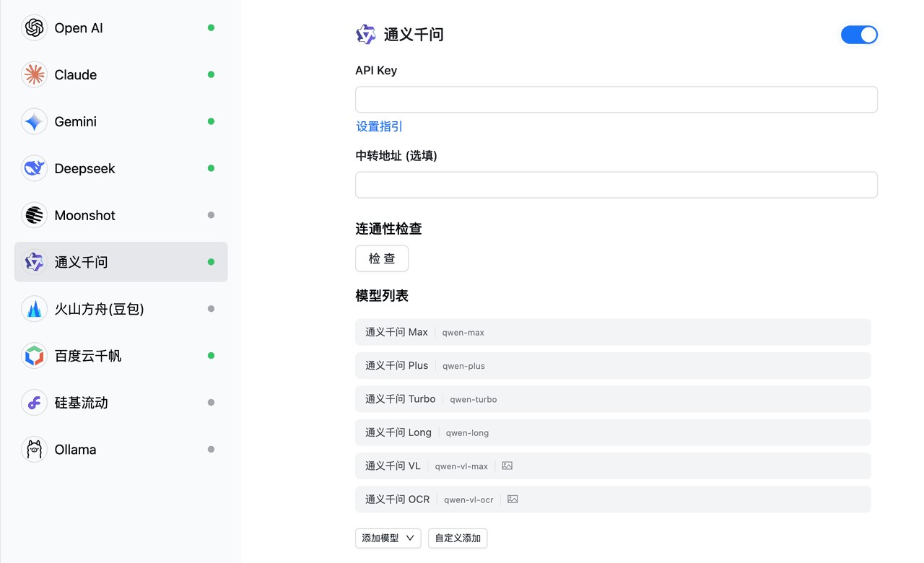Click the 通义千问 Plus model row
Viewport: 924px width, 563px height.
(x=613, y=366)
